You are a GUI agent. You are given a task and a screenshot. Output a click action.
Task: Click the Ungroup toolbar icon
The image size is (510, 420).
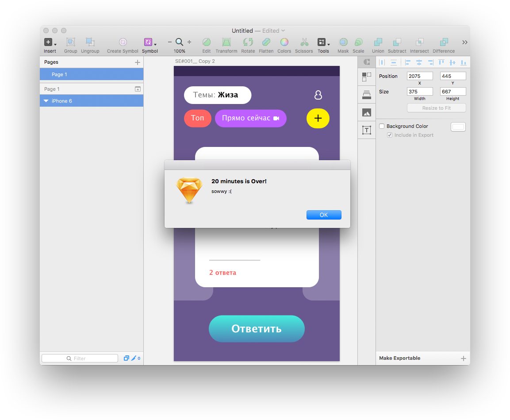point(90,42)
